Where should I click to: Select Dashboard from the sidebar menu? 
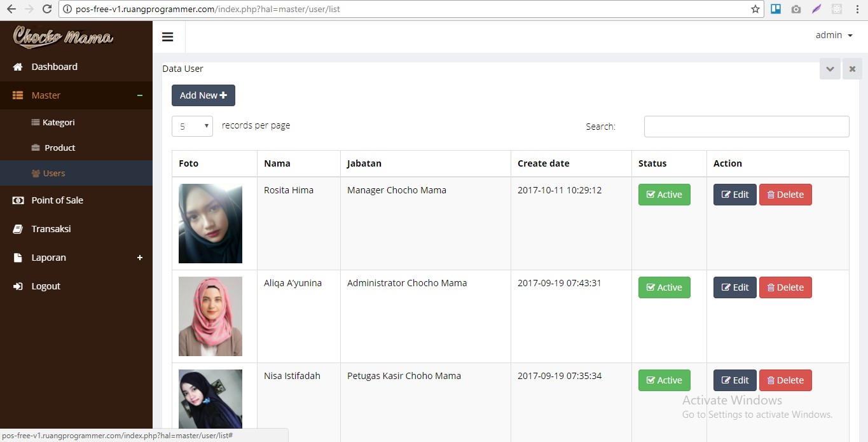54,66
